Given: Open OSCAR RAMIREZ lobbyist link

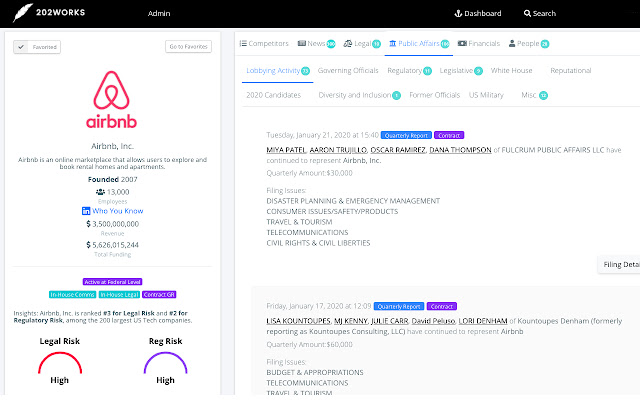Looking at the screenshot, I should 398,150.
